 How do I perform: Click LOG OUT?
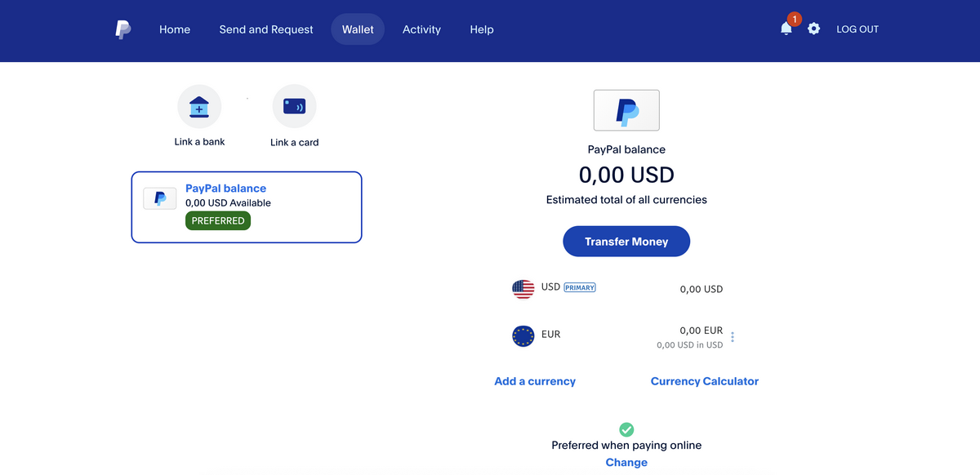[x=857, y=29]
